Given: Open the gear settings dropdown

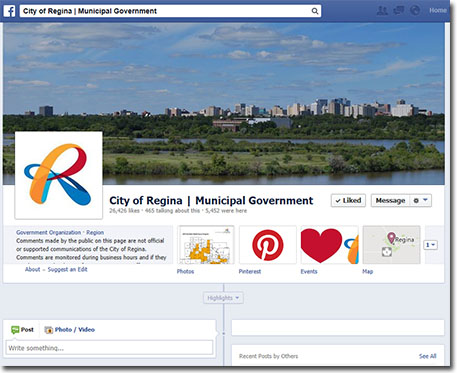Looking at the screenshot, I should [420, 200].
